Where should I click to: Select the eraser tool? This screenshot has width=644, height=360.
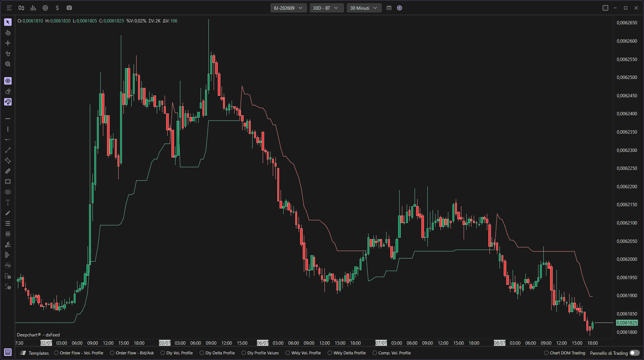tap(8, 91)
